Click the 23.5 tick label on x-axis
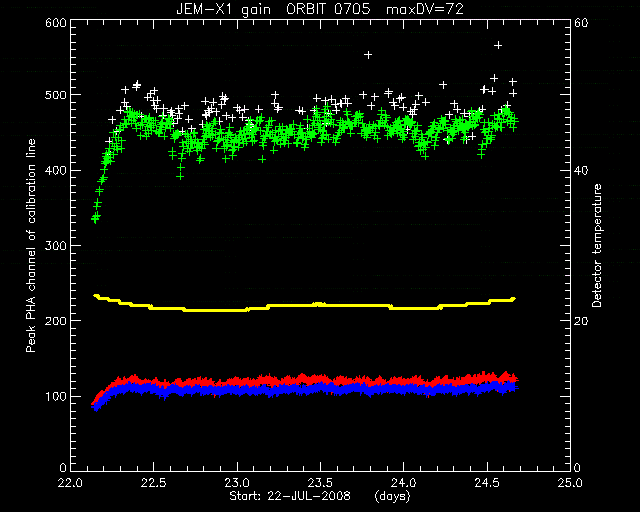The image size is (640, 512). coord(320,483)
